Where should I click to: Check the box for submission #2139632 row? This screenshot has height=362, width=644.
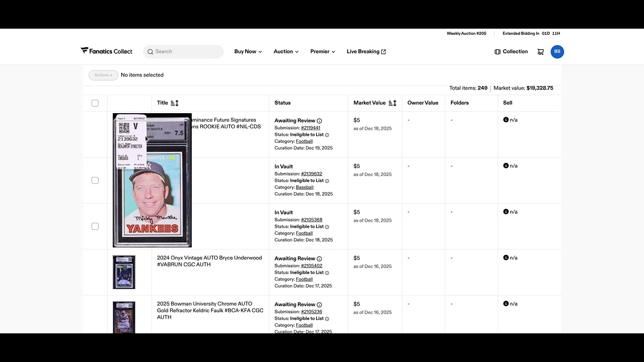[x=95, y=180]
